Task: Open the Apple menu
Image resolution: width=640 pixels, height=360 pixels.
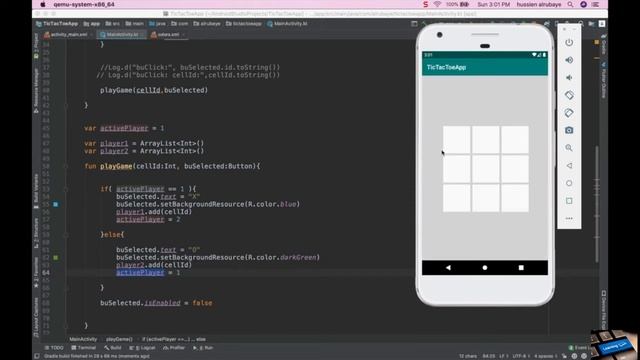Action: click(42, 4)
